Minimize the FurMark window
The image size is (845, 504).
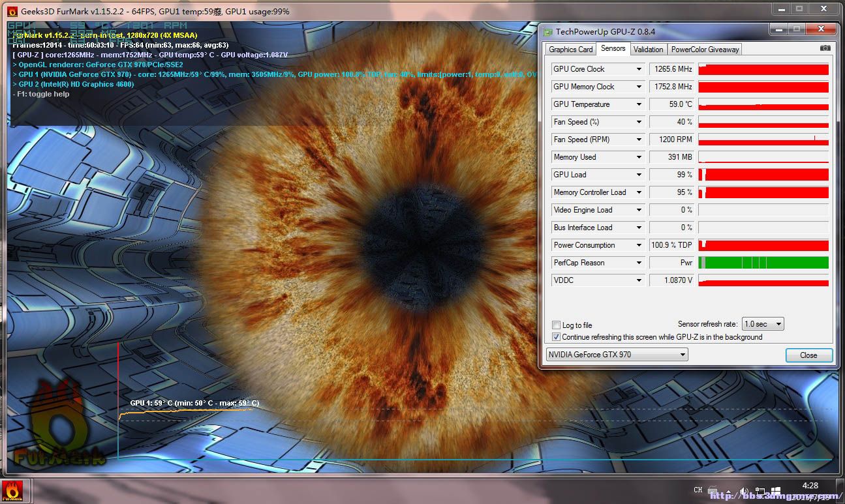[x=781, y=8]
